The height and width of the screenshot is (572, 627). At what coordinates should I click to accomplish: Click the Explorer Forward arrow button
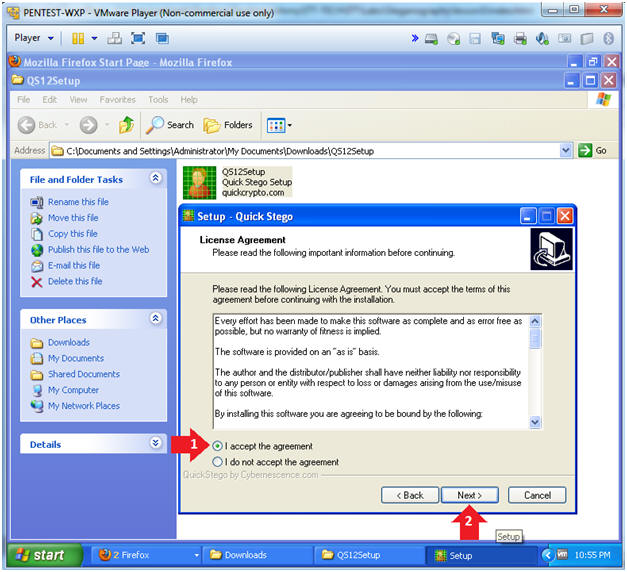coord(88,125)
